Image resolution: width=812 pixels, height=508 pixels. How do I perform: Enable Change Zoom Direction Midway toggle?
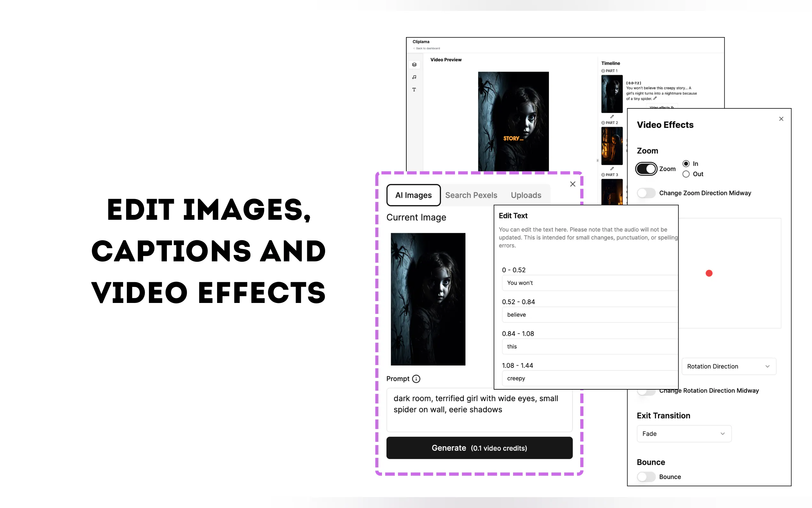click(x=646, y=193)
